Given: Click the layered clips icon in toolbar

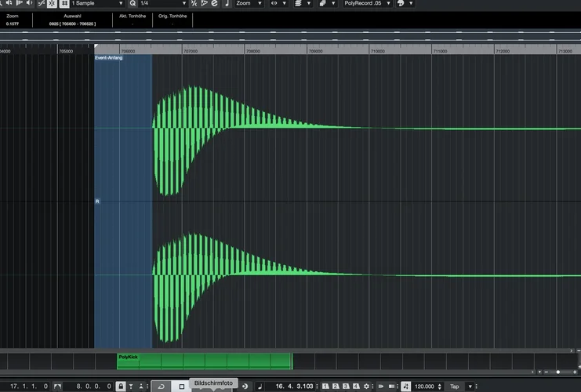Looking at the screenshot, I should (322, 3).
